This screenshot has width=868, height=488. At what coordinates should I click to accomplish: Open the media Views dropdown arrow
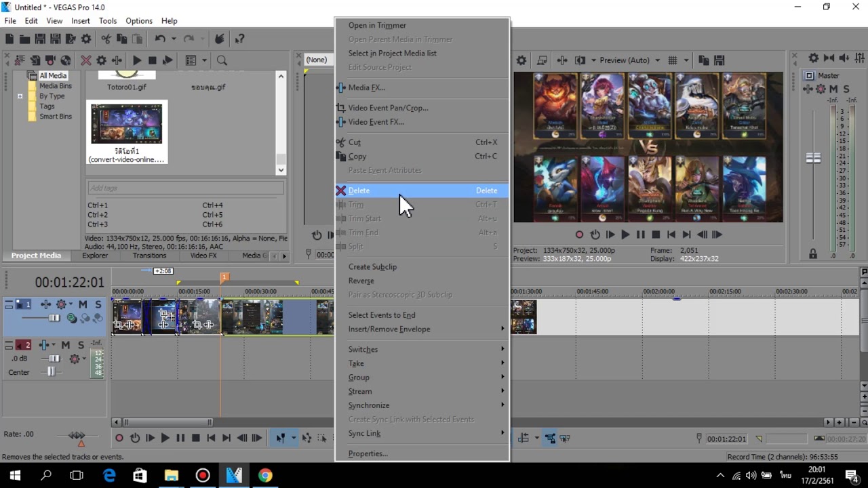point(204,60)
